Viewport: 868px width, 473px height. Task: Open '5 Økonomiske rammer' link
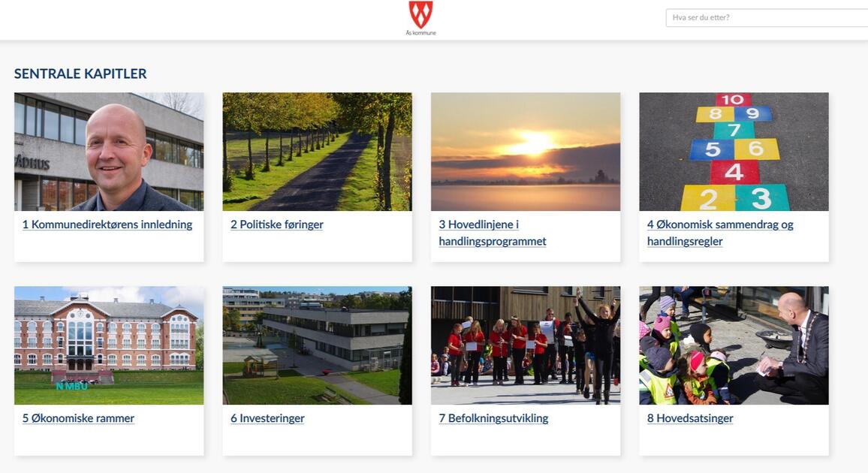click(78, 418)
